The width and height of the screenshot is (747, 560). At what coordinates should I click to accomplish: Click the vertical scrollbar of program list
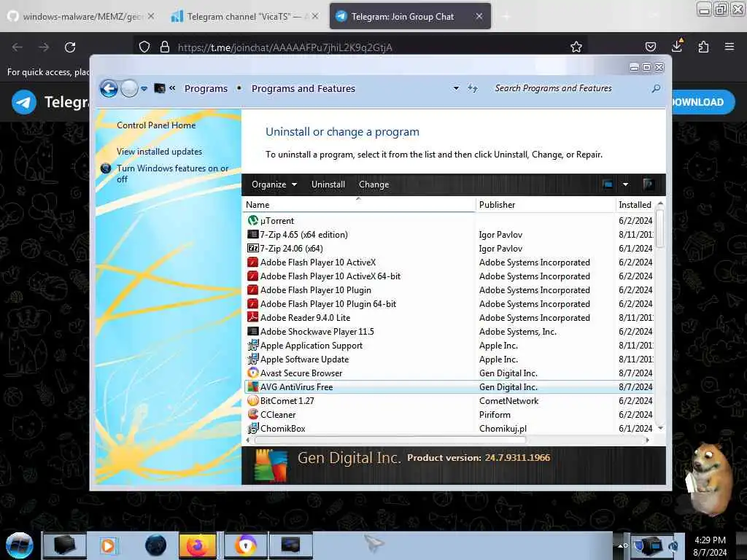point(659,228)
